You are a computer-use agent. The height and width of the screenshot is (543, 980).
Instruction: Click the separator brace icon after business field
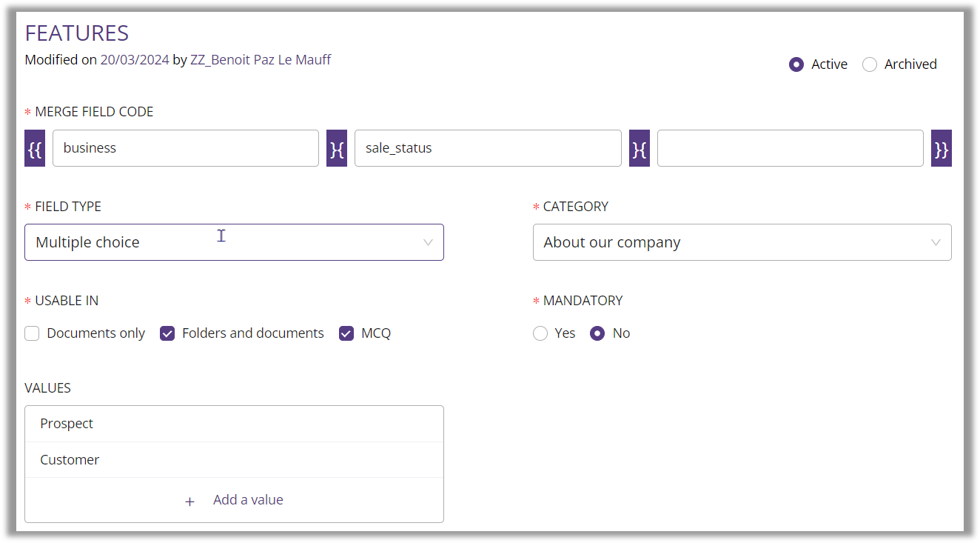tap(337, 149)
